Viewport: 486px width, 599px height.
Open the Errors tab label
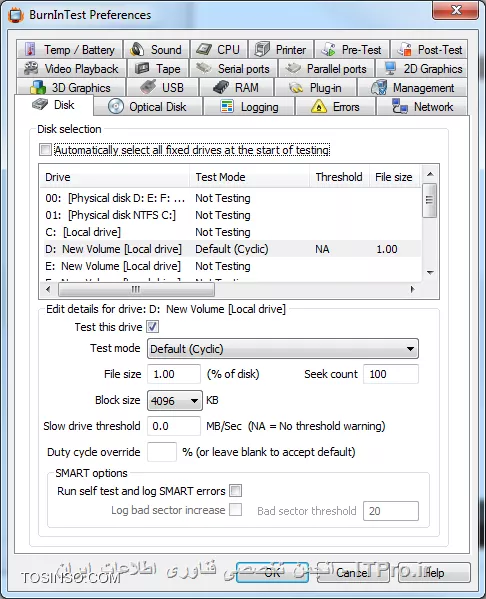click(346, 107)
